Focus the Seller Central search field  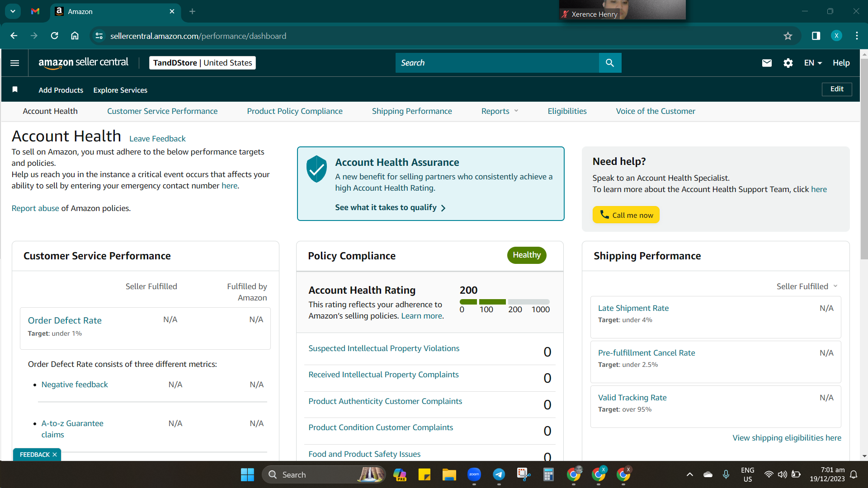(x=497, y=63)
